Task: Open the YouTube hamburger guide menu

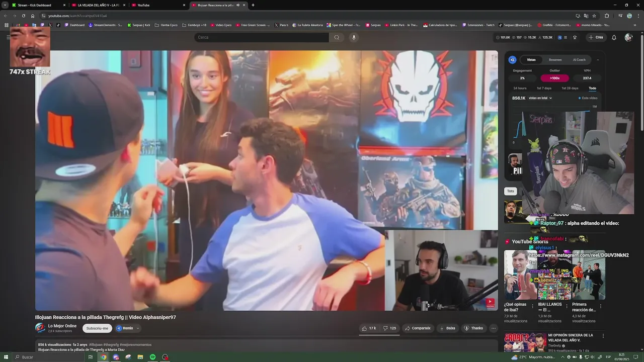Action: pos(8,37)
